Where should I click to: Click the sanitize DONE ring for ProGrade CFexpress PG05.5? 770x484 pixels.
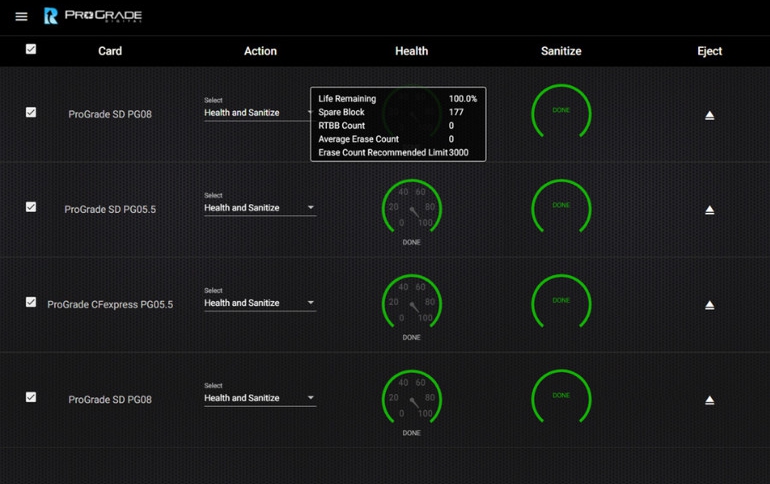561,302
